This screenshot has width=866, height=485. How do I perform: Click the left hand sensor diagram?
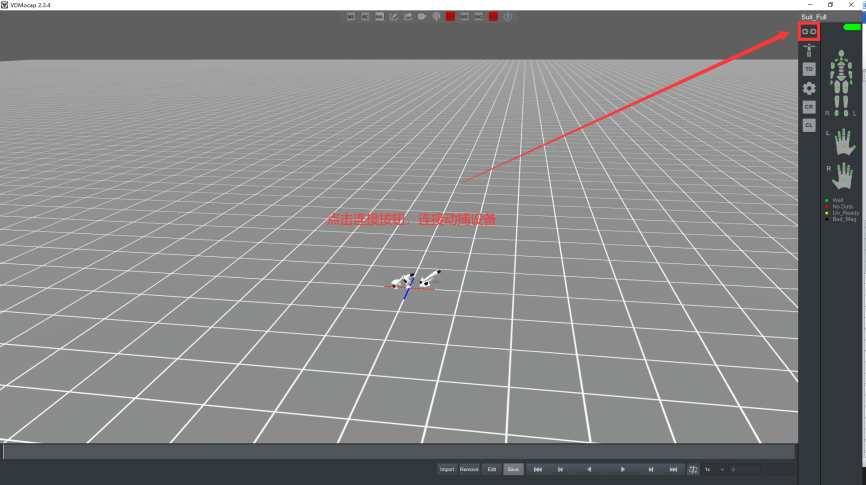tap(845, 142)
